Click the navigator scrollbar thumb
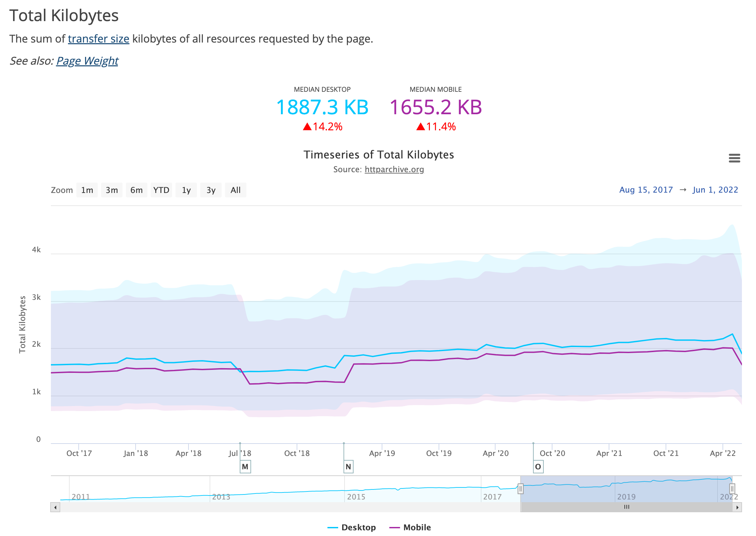 [626, 507]
